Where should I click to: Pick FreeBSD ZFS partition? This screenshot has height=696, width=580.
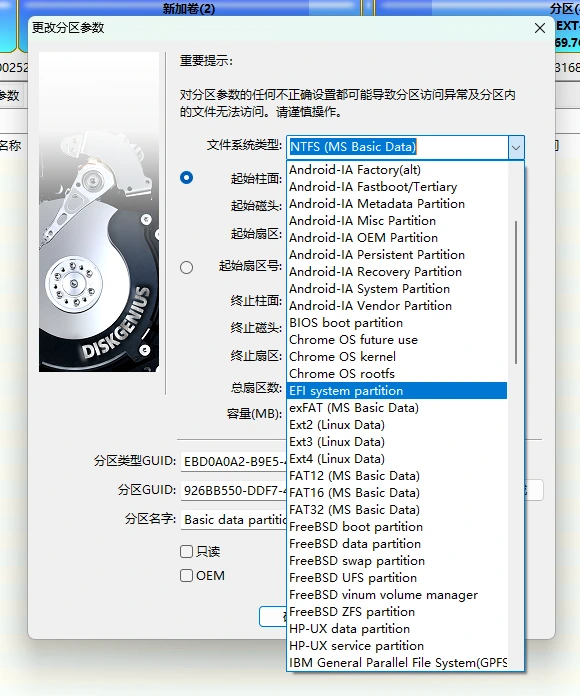pos(397,612)
